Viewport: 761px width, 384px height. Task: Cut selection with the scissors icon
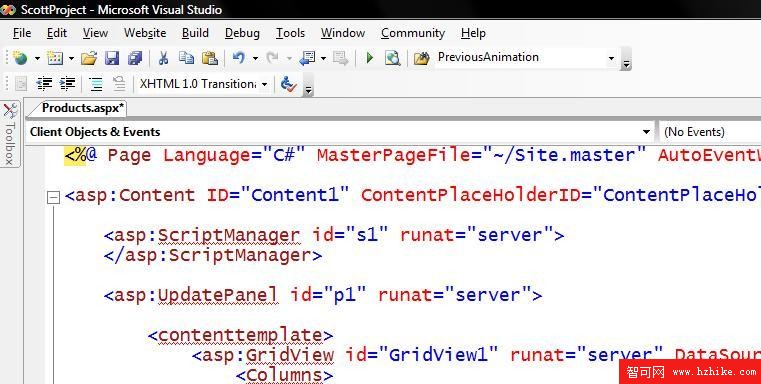pos(163,58)
